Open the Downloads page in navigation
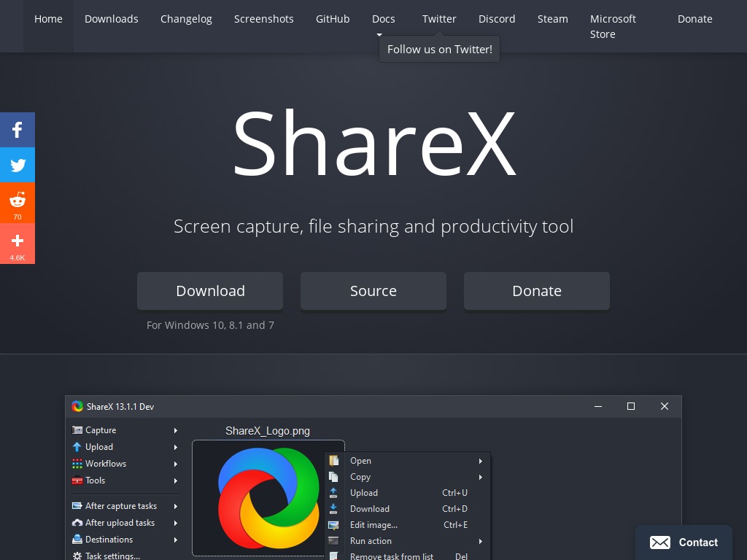Screen dimensions: 747x560 (x=112, y=19)
